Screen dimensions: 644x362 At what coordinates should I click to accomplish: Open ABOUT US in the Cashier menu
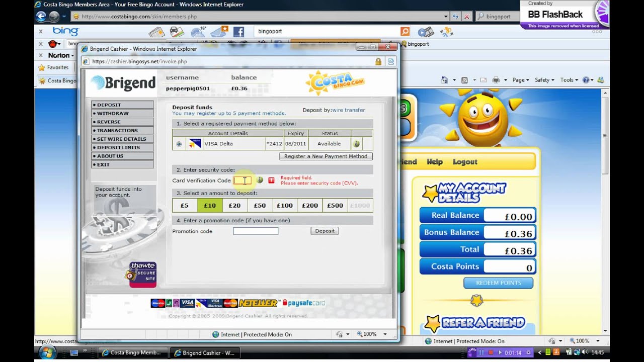(x=122, y=156)
